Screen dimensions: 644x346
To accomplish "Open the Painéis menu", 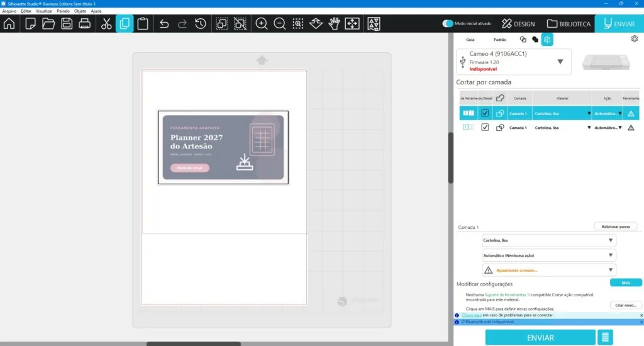I will [x=63, y=11].
